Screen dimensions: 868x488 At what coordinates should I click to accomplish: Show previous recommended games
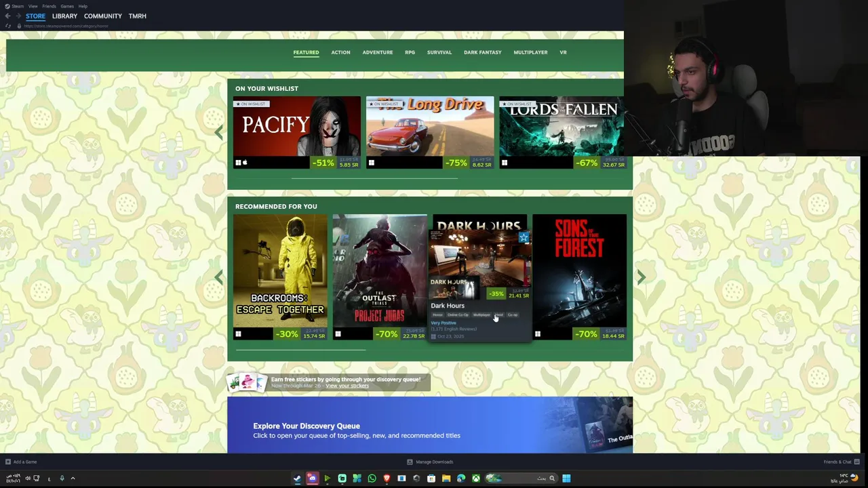pos(218,277)
